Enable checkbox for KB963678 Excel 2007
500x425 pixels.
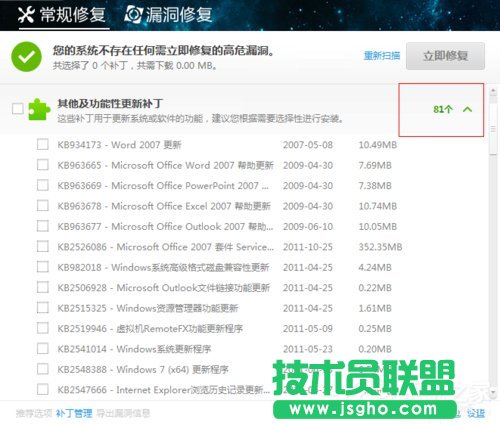(43, 206)
